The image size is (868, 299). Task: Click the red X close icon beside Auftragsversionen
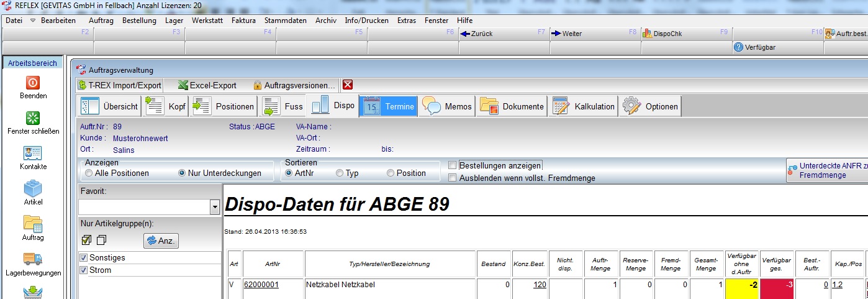click(348, 85)
